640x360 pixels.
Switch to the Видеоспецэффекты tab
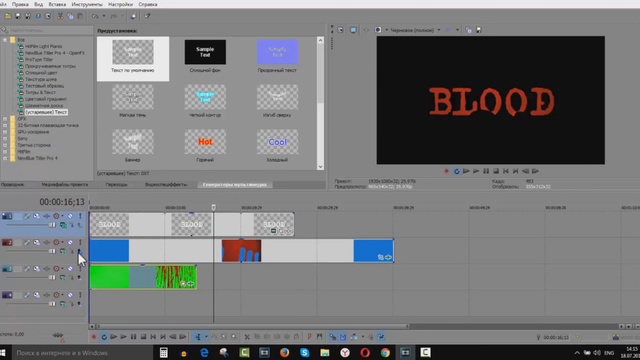coord(166,184)
